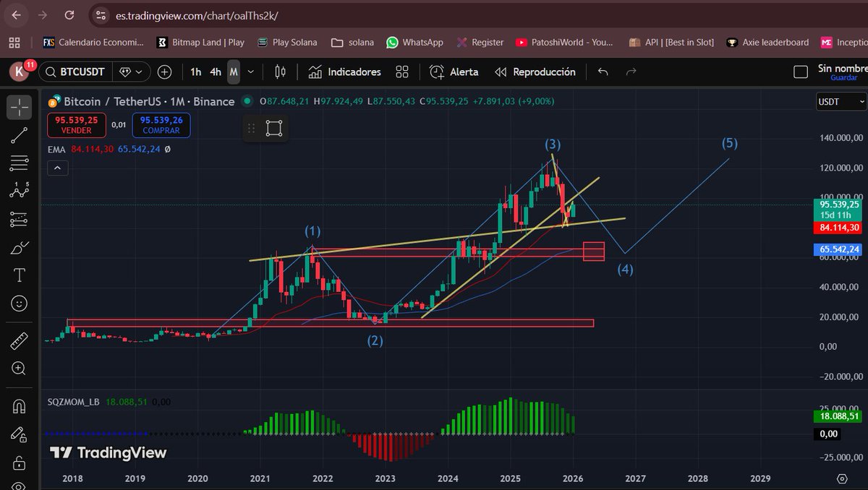The image size is (868, 490).
Task: Redo action with the redo arrow
Action: tap(631, 72)
